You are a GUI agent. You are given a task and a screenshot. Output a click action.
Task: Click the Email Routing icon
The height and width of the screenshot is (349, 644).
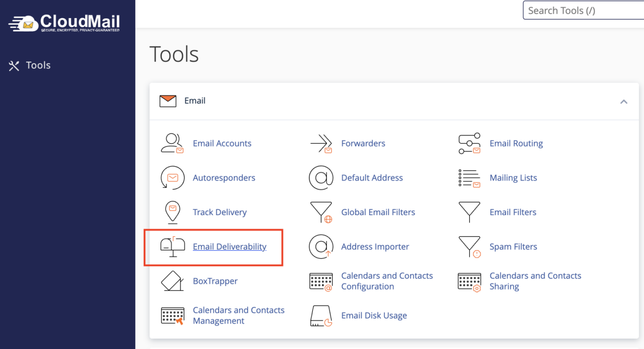[x=469, y=143]
